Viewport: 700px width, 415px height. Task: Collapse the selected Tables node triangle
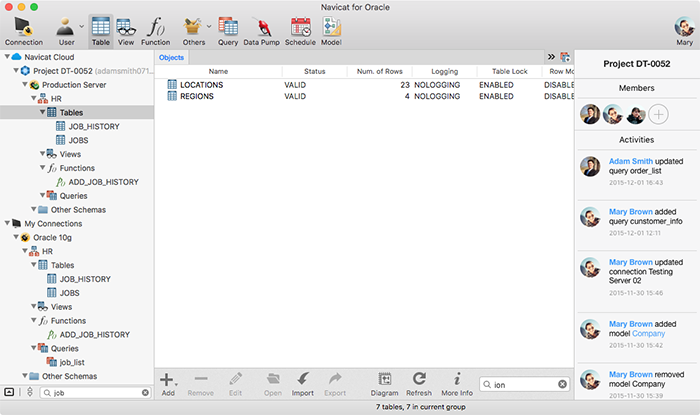point(42,112)
